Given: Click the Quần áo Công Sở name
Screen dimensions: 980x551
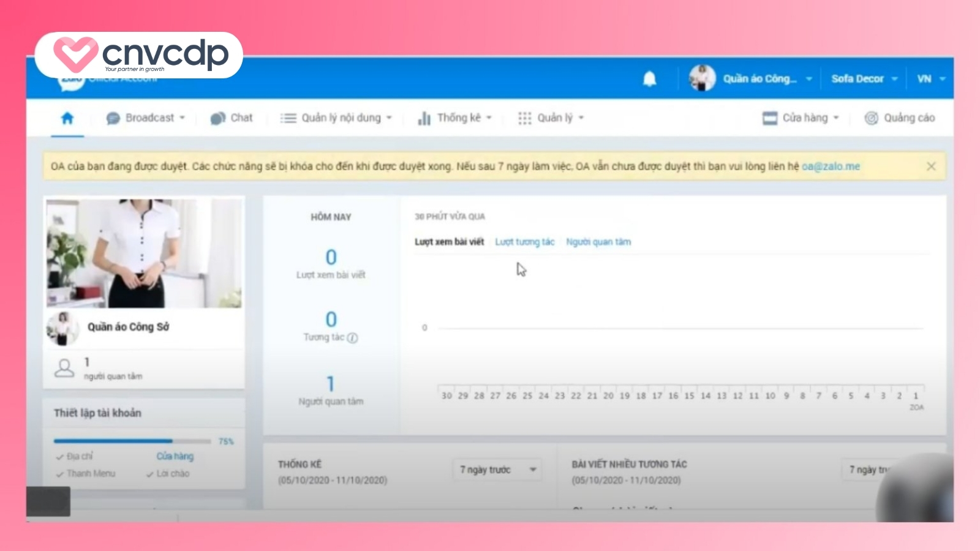Looking at the screenshot, I should click(128, 327).
